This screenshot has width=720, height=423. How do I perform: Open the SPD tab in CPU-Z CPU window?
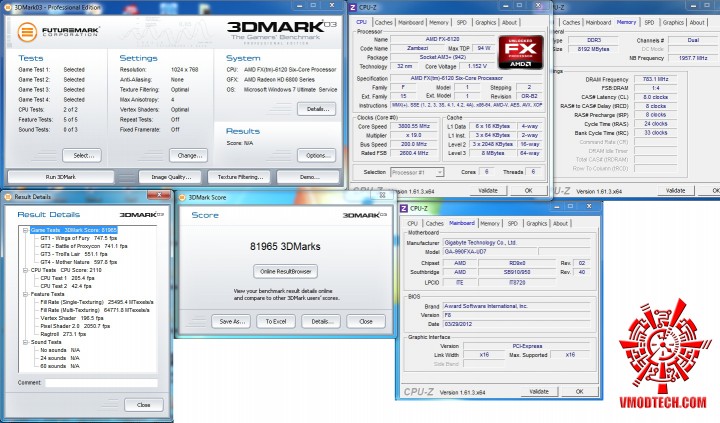pos(461,22)
